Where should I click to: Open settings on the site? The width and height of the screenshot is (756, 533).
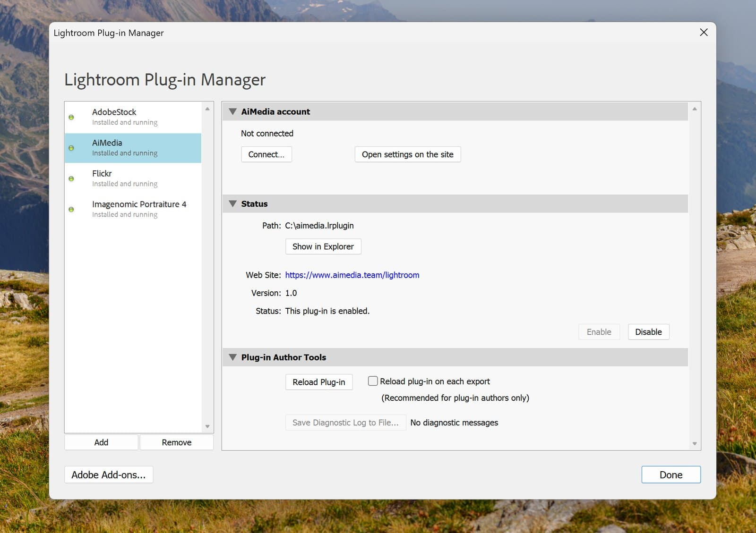tap(408, 154)
